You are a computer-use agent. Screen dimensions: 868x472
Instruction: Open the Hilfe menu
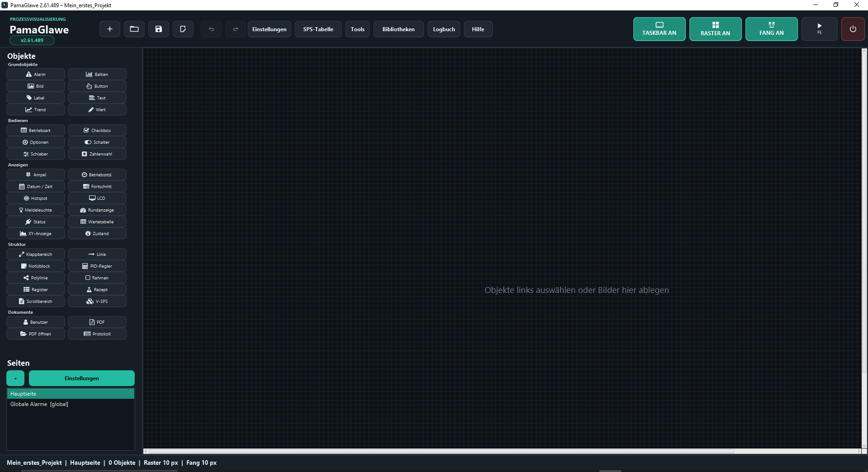(x=478, y=29)
